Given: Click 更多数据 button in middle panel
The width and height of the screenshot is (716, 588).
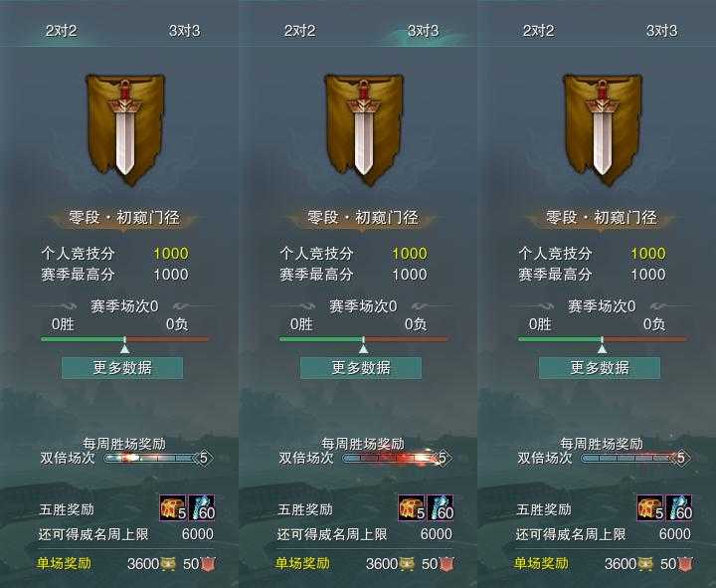Looking at the screenshot, I should (x=361, y=368).
